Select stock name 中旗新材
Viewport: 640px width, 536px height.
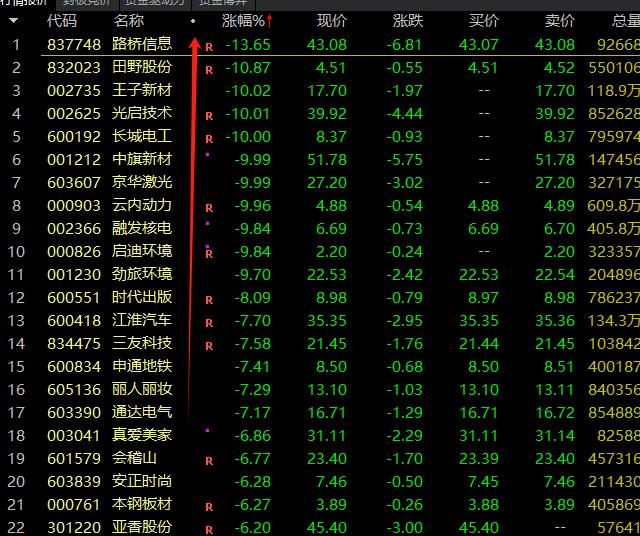(x=142, y=159)
